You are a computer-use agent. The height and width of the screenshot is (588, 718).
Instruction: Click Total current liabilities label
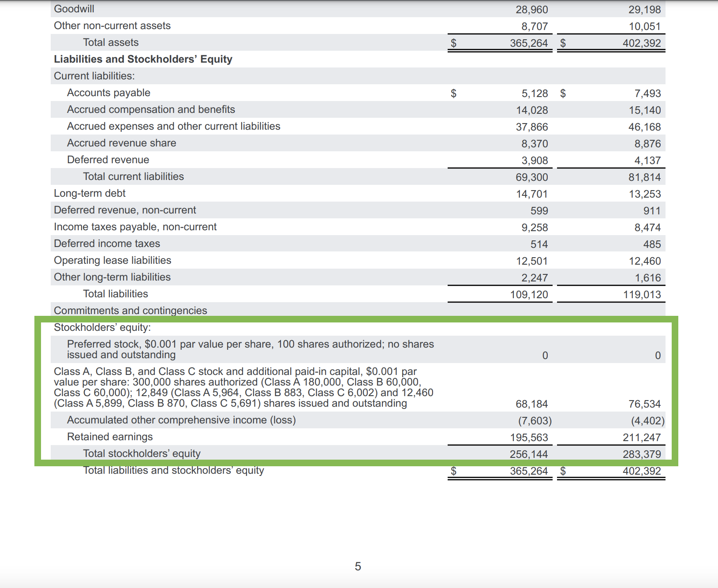(x=133, y=176)
